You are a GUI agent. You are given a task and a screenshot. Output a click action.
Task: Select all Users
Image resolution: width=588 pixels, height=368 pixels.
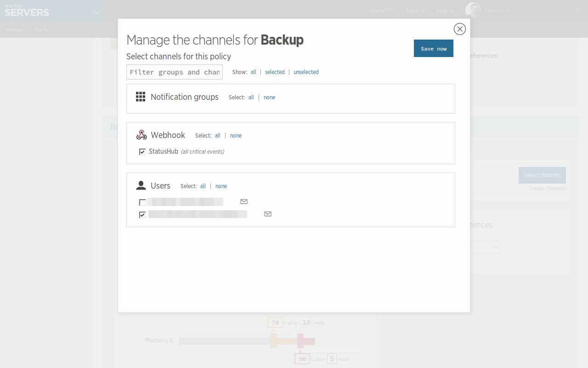click(x=203, y=186)
